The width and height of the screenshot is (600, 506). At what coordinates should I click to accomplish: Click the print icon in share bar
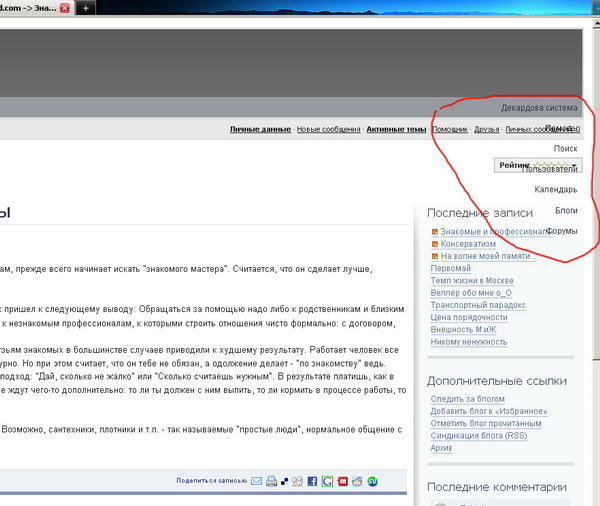[x=271, y=481]
